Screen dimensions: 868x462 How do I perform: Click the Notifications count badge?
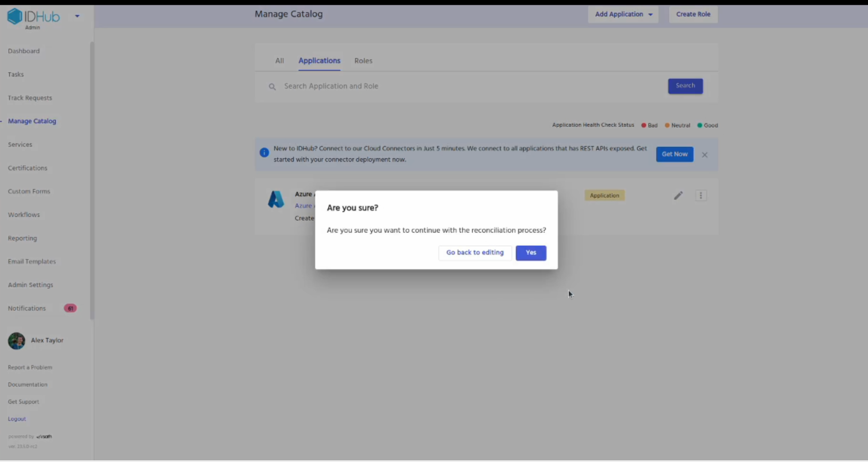(x=70, y=309)
